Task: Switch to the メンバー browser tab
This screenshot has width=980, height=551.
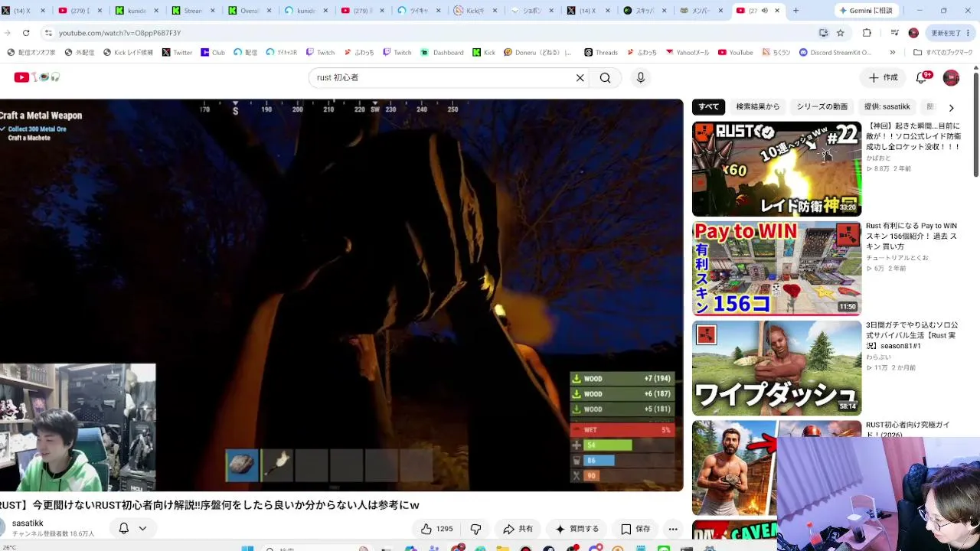Action: 701,11
